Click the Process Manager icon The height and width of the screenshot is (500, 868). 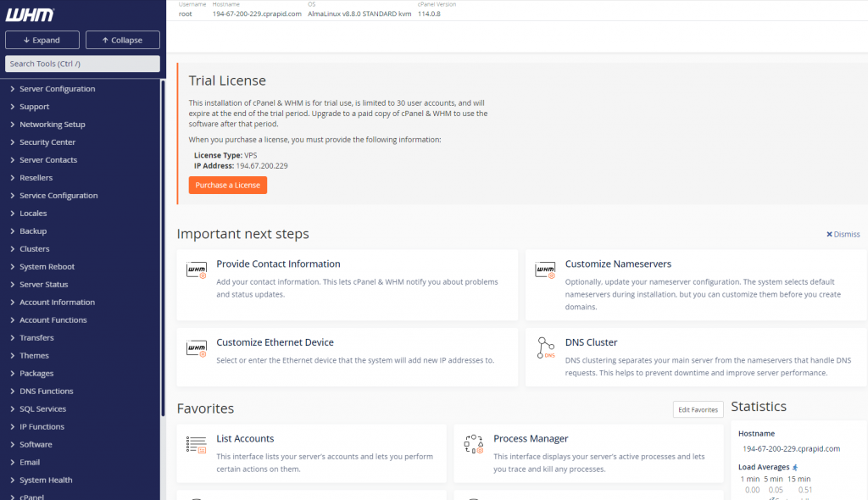point(473,445)
